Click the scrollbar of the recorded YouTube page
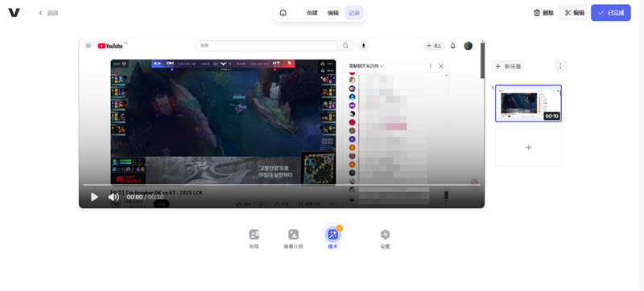This screenshot has width=644, height=291. [482, 59]
